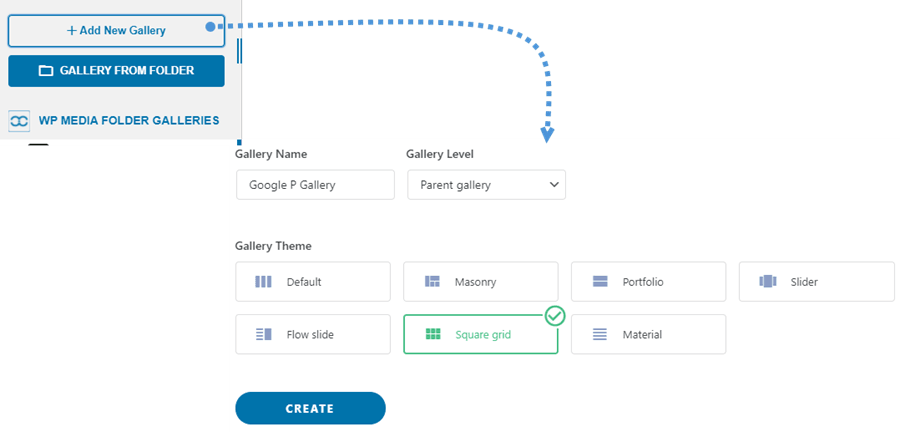Click into the Gallery Name text field
The width and height of the screenshot is (900, 432).
[315, 185]
